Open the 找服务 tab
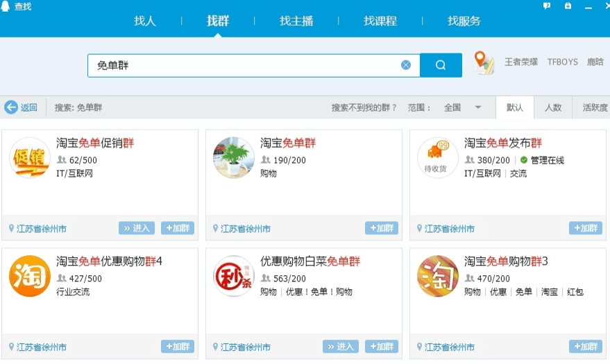 [464, 21]
